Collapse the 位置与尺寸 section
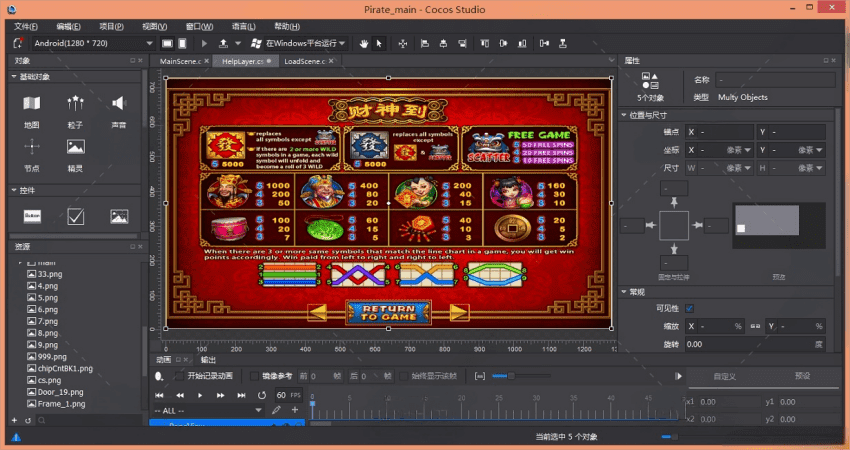850x450 pixels. [624, 115]
